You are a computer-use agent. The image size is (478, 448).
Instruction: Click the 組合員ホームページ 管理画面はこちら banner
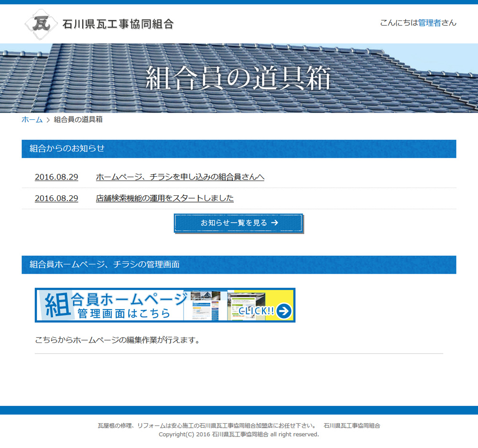[x=165, y=305]
